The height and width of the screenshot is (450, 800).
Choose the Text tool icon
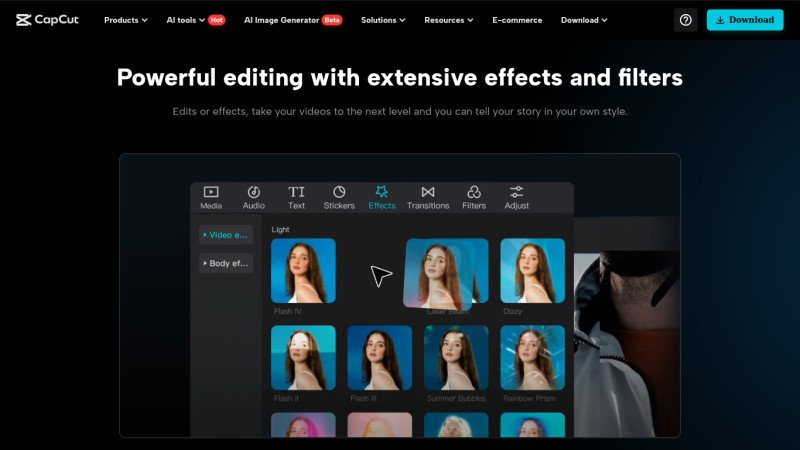pos(297,192)
